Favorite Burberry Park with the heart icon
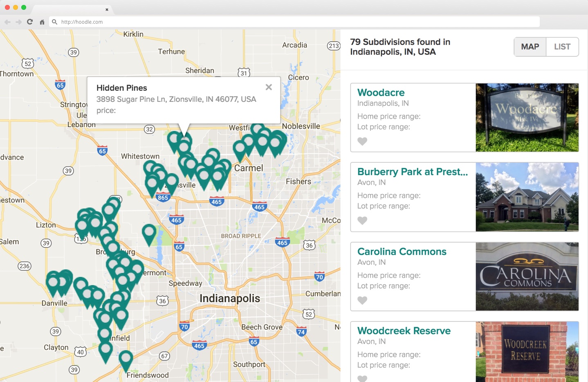The height and width of the screenshot is (382, 588). pyautogui.click(x=362, y=221)
